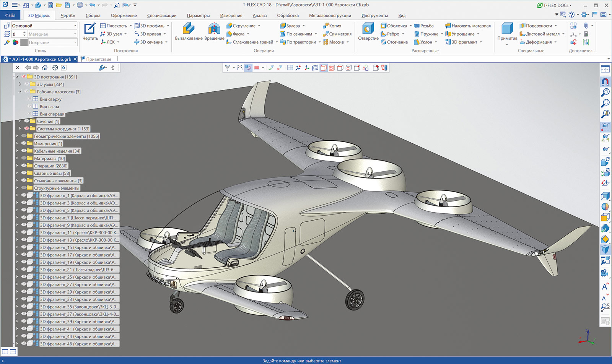Open the Приветствие document tab

coord(98,59)
